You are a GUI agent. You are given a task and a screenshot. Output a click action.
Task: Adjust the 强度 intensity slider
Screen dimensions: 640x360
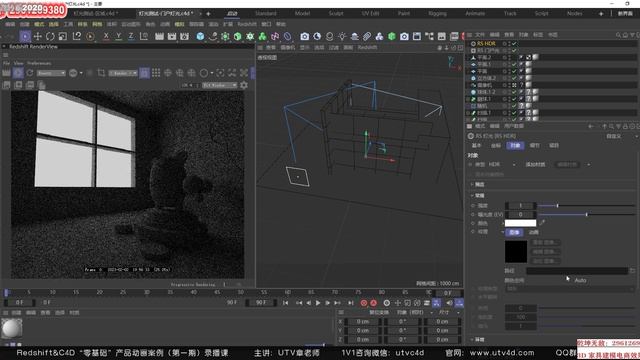tap(587, 206)
